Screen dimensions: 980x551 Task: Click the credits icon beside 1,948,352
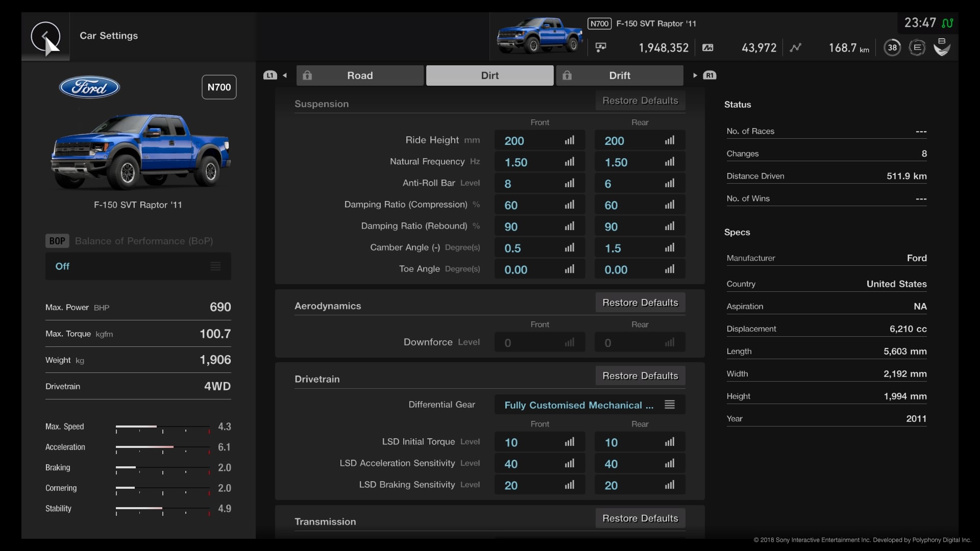(601, 47)
